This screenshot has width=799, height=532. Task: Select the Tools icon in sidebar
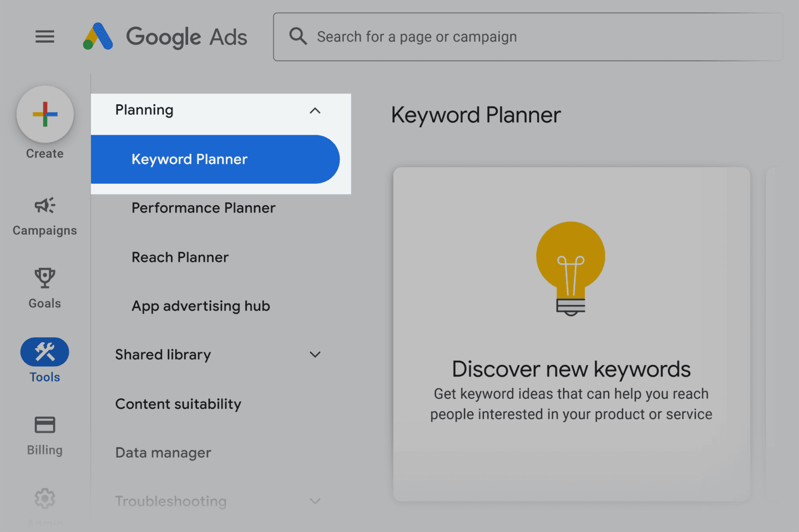coord(44,352)
